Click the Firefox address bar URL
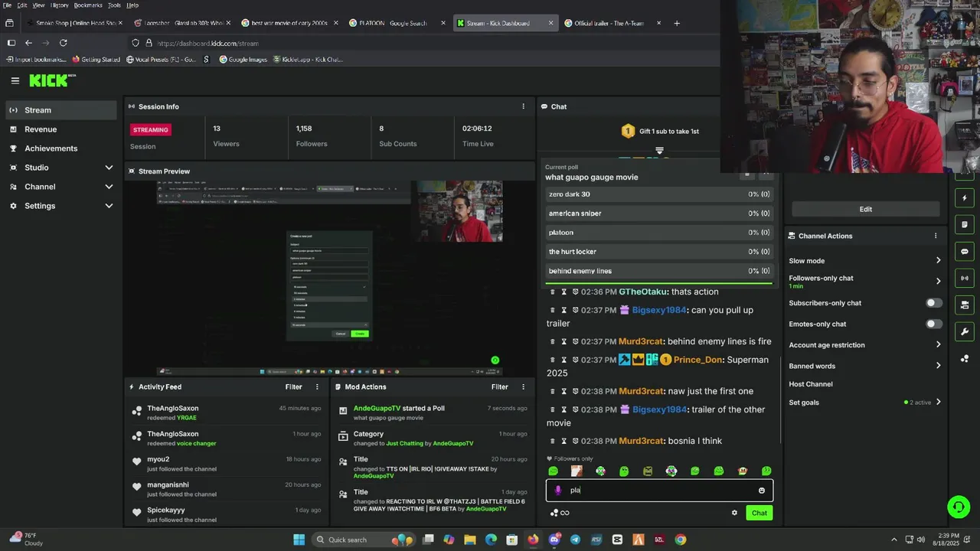This screenshot has height=551, width=980. point(208,44)
